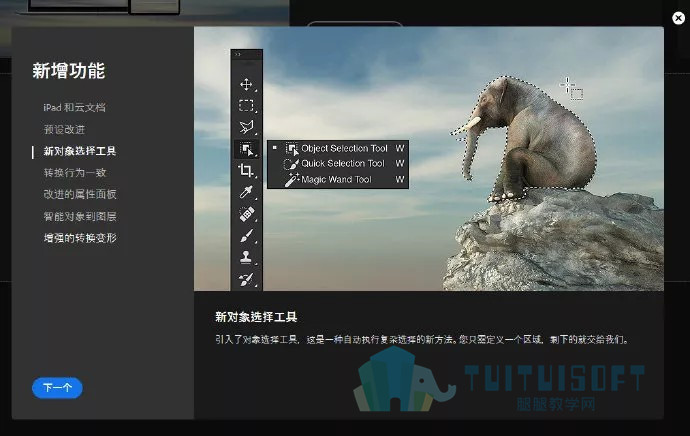
Task: Close the 新增功能 dialog
Action: pos(678,18)
